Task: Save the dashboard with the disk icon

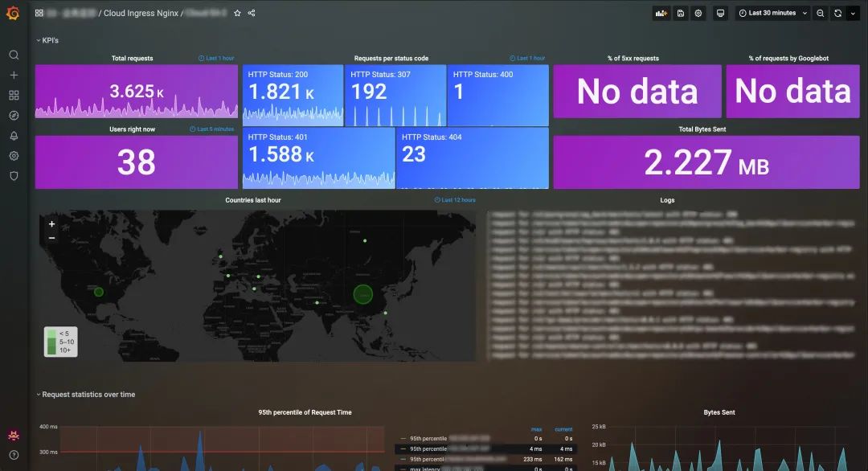Action: (681, 14)
